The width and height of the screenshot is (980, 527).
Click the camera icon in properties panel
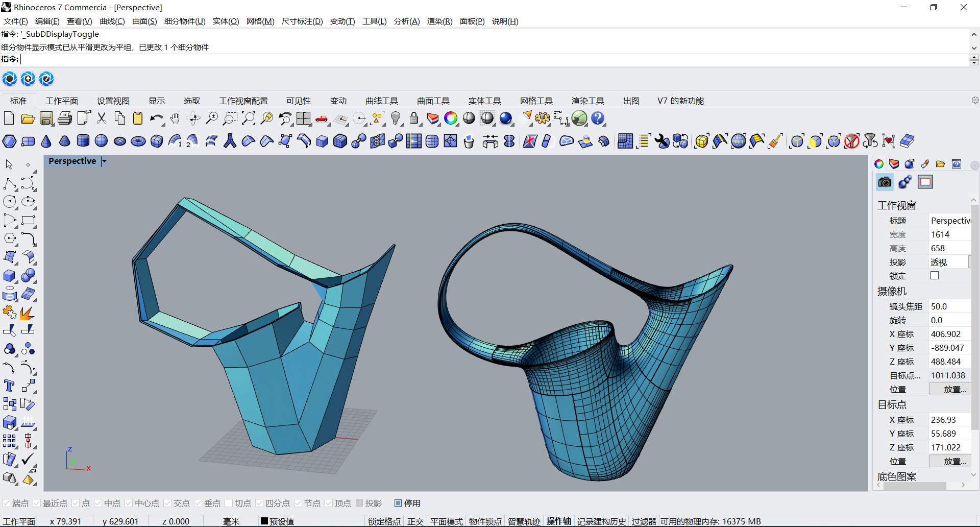click(x=885, y=182)
